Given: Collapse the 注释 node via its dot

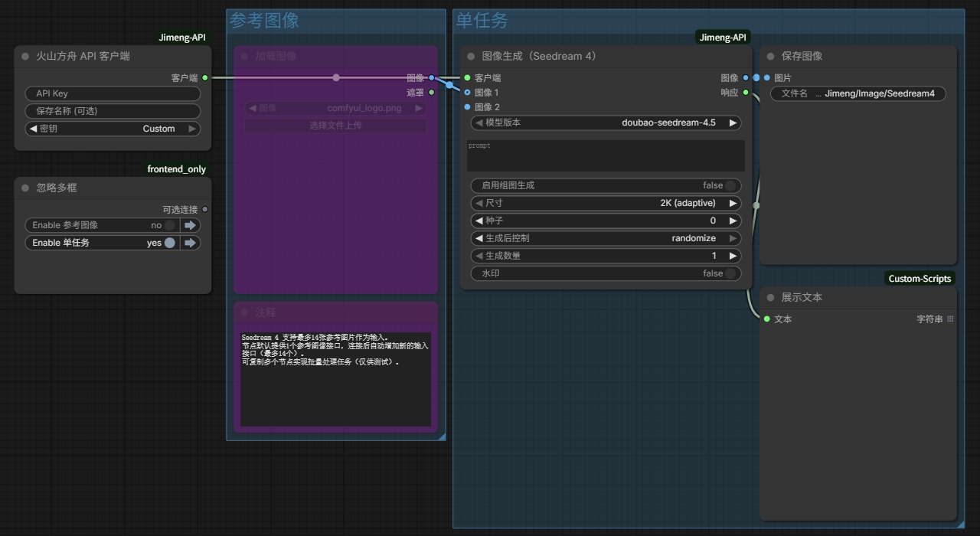Looking at the screenshot, I should [245, 313].
